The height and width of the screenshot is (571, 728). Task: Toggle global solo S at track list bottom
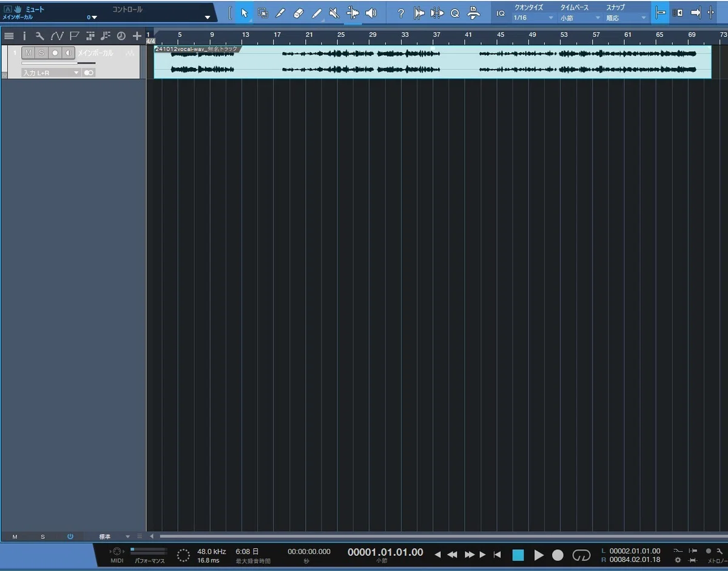click(x=42, y=537)
